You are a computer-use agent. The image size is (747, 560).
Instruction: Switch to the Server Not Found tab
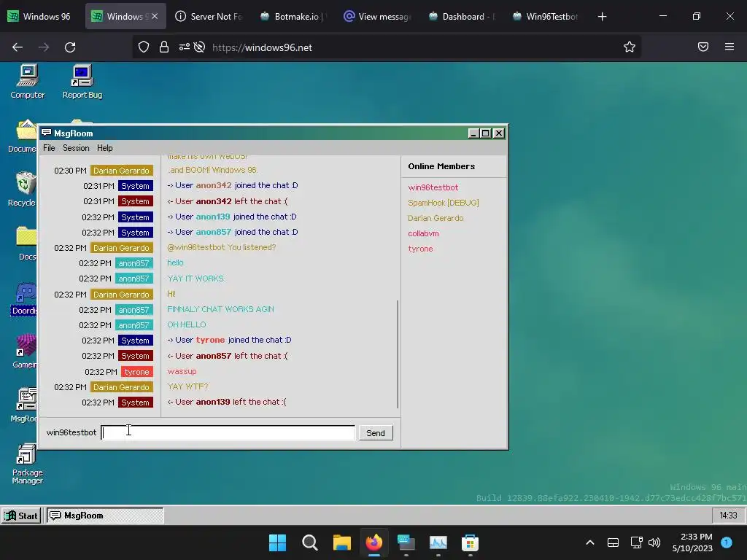click(x=209, y=16)
